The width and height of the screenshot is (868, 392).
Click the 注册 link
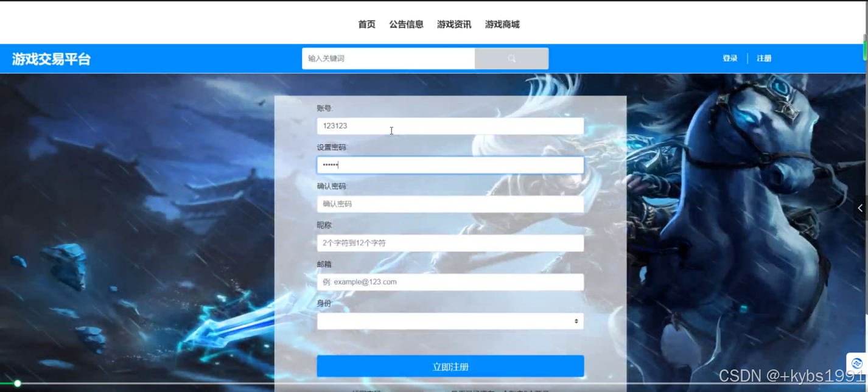point(764,58)
